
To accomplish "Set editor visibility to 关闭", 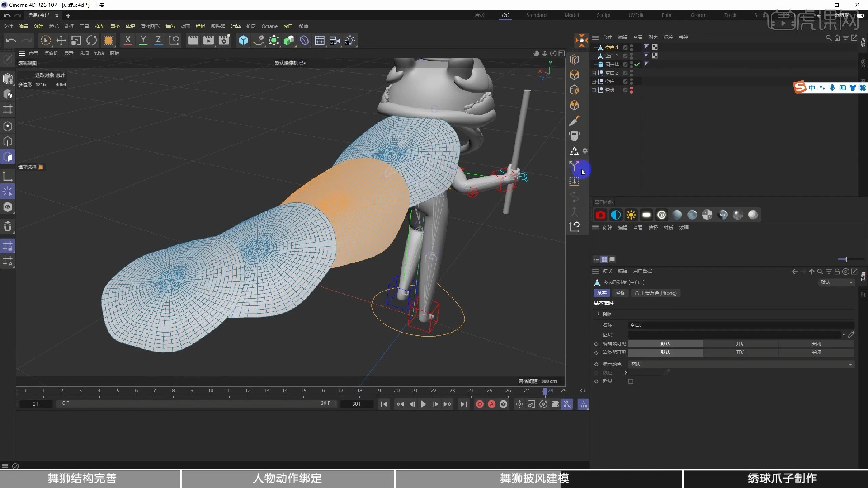I will tap(816, 344).
